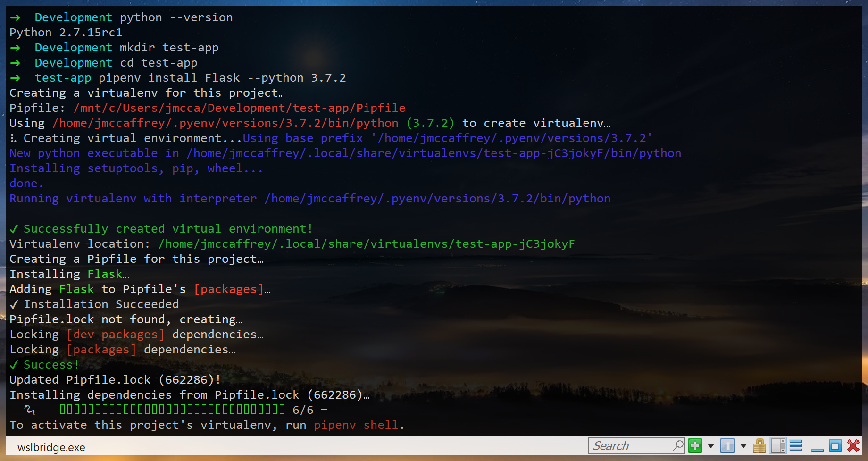The height and width of the screenshot is (461, 868).
Task: Toggle the scroll-lock padlock icon
Action: 759,445
